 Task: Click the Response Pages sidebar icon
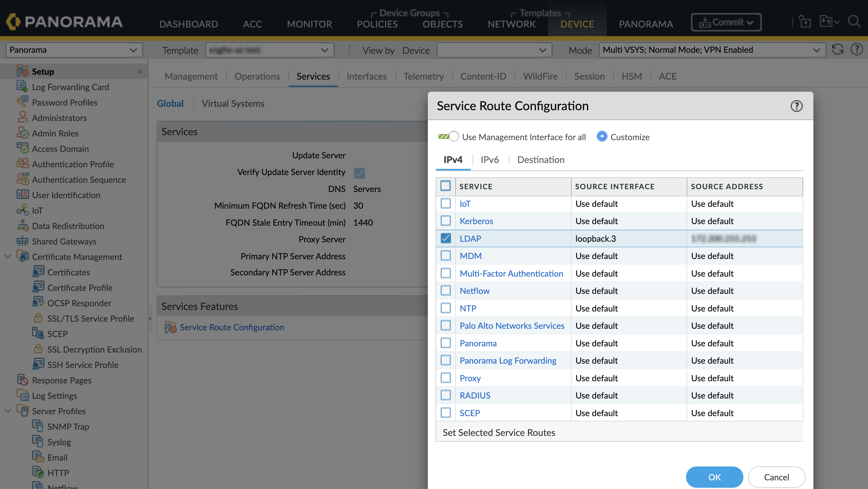tap(22, 380)
